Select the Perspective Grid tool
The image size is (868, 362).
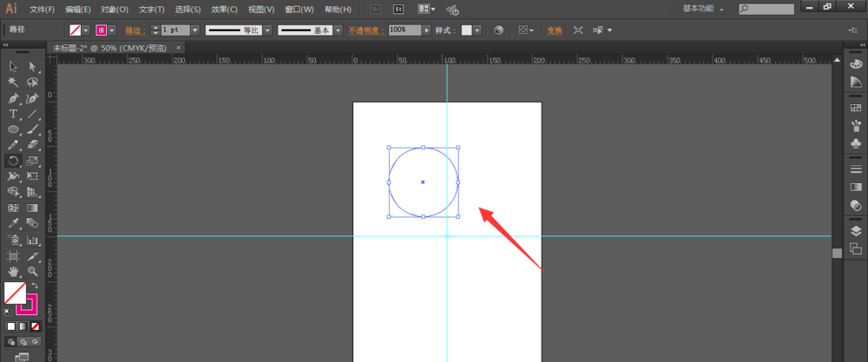[x=32, y=192]
